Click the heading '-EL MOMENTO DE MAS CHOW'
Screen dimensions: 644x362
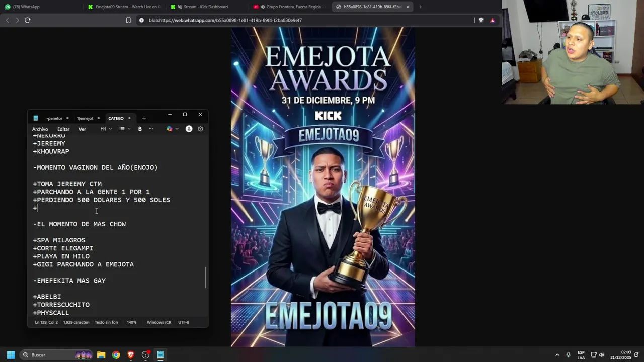(79, 224)
